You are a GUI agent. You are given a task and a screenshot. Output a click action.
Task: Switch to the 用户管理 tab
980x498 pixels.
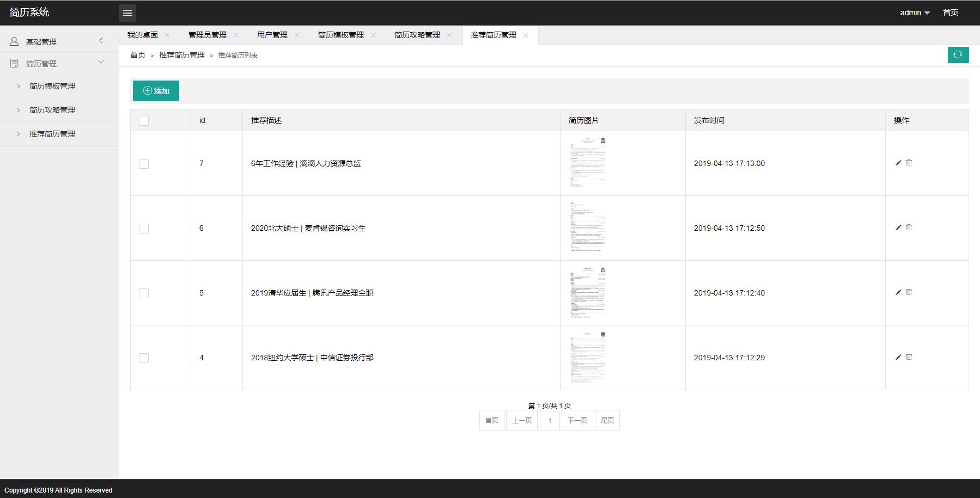point(272,35)
